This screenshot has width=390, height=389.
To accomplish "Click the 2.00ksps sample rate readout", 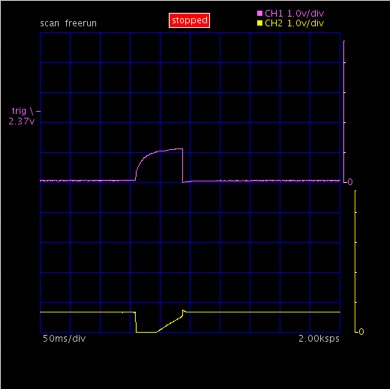I will (319, 339).
